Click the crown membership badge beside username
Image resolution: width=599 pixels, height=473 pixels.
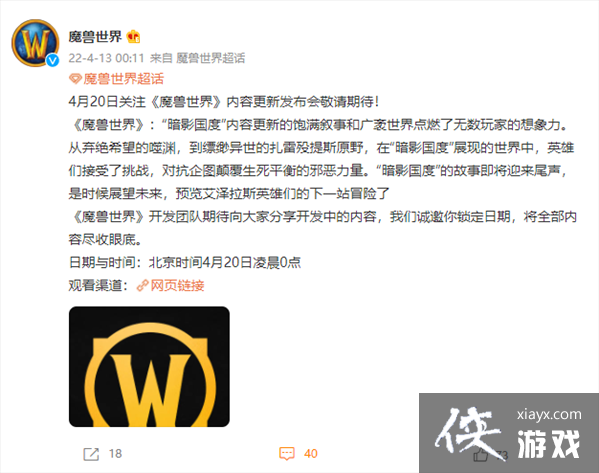[133, 36]
